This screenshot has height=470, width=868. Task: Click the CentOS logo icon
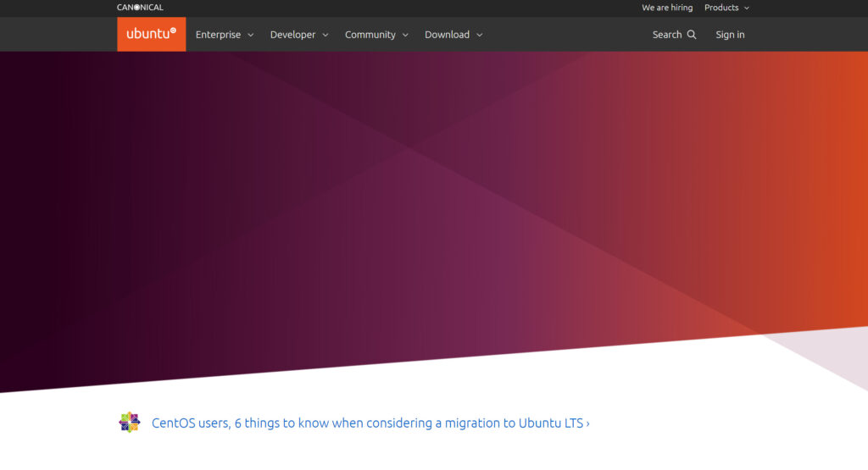(129, 423)
